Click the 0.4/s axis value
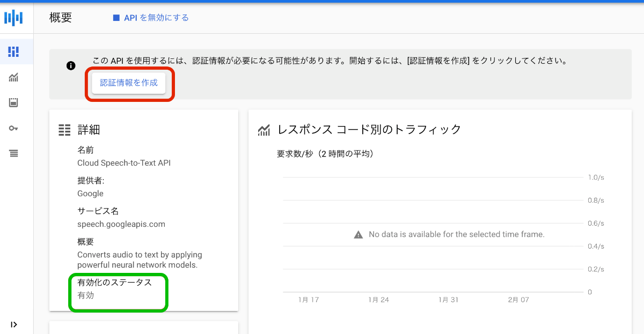644x334 pixels. [x=596, y=246]
